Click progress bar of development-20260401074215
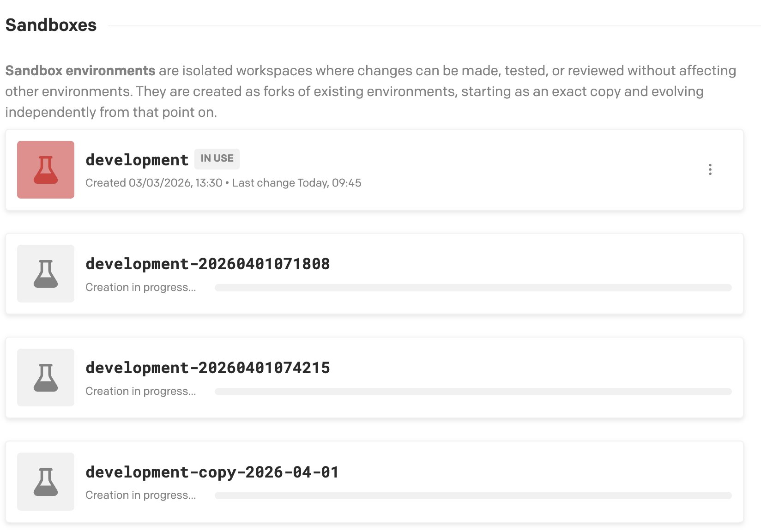The image size is (761, 532). [473, 392]
